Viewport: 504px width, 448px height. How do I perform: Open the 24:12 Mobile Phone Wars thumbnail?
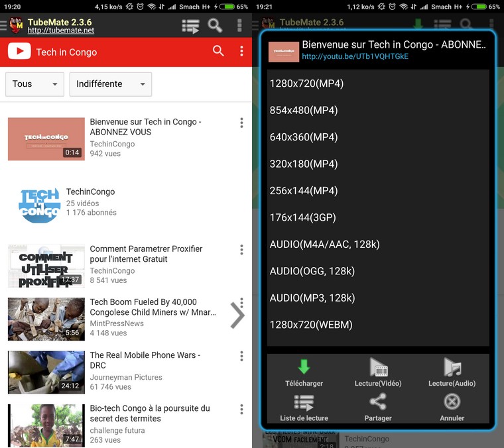coord(46,372)
